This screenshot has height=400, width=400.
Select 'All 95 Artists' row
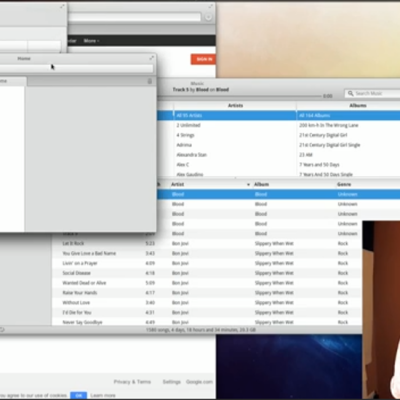tap(235, 115)
